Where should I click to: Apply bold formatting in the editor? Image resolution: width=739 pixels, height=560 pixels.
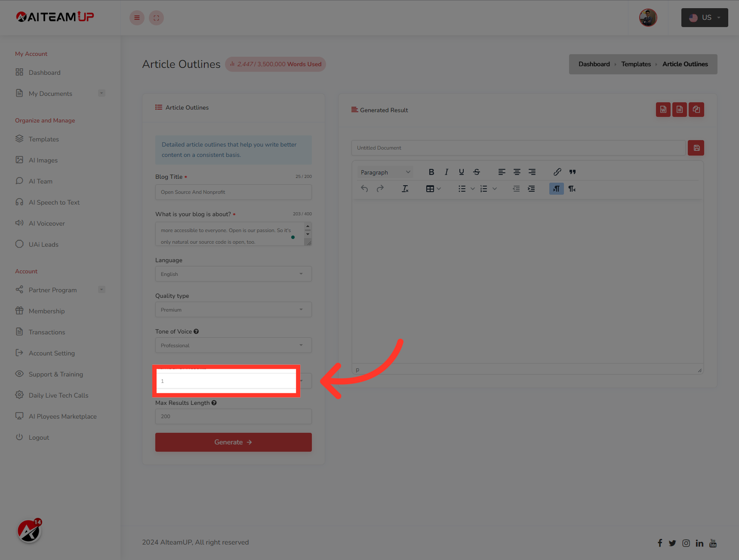point(431,172)
